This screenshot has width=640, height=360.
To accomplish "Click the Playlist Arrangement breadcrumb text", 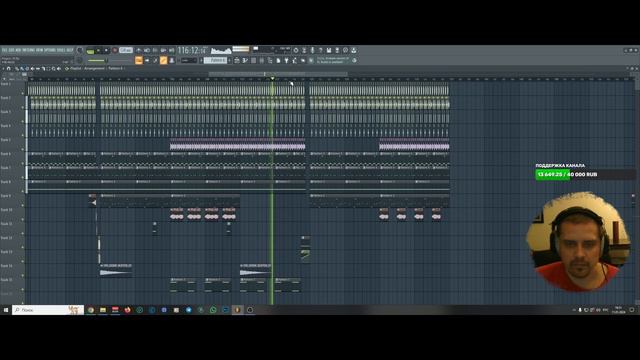I will 94,69.
